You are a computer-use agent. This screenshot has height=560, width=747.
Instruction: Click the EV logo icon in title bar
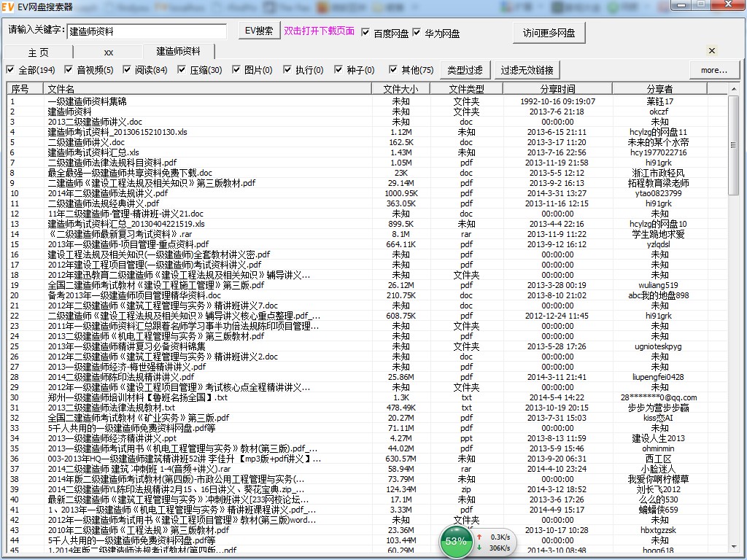(9, 7)
